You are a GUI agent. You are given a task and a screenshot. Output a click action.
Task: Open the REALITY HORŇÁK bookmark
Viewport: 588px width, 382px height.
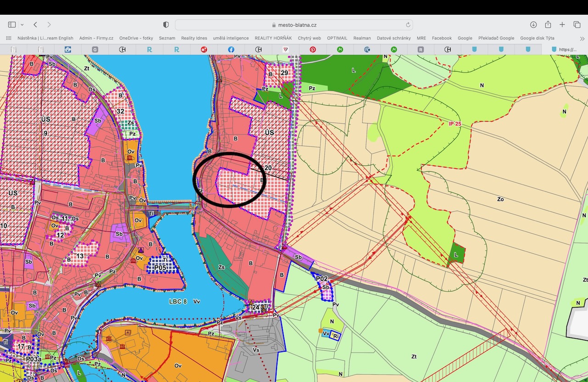click(273, 38)
